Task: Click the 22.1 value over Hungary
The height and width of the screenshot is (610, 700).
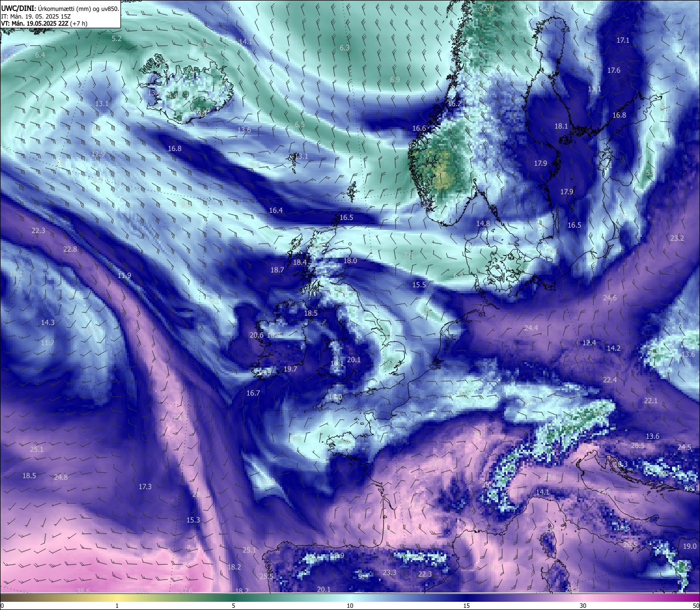Action: click(651, 400)
